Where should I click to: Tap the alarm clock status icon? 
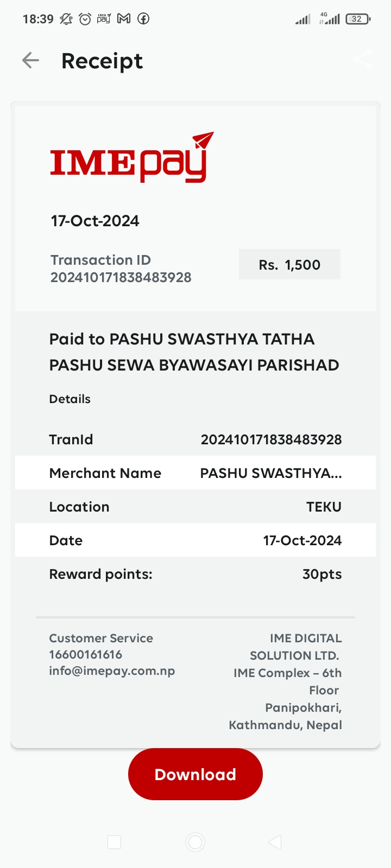click(x=85, y=18)
